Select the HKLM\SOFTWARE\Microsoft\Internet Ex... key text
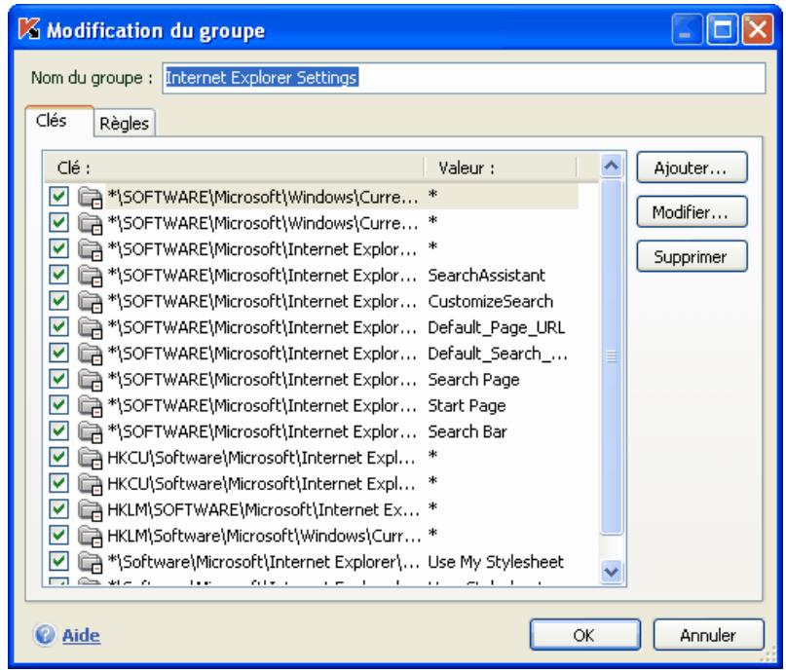This screenshot has width=786, height=672. point(264,509)
